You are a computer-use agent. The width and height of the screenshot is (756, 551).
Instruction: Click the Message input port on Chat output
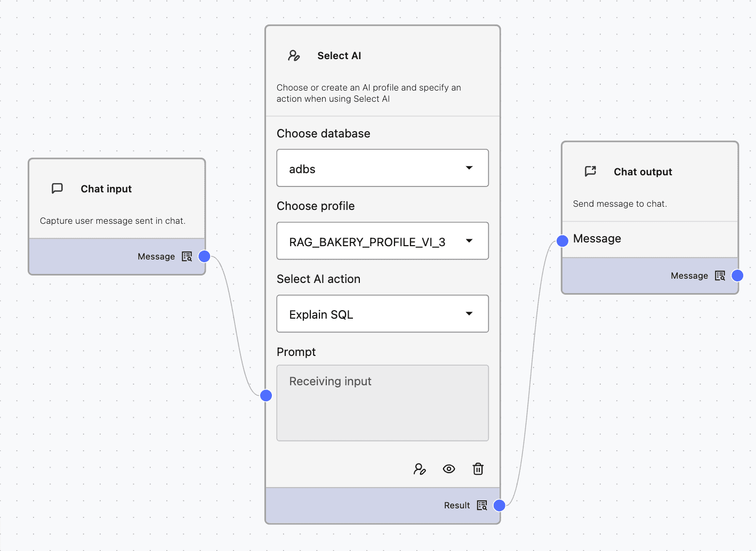coord(562,241)
